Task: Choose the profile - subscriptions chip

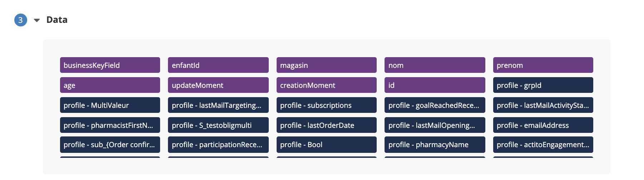Action: point(326,105)
